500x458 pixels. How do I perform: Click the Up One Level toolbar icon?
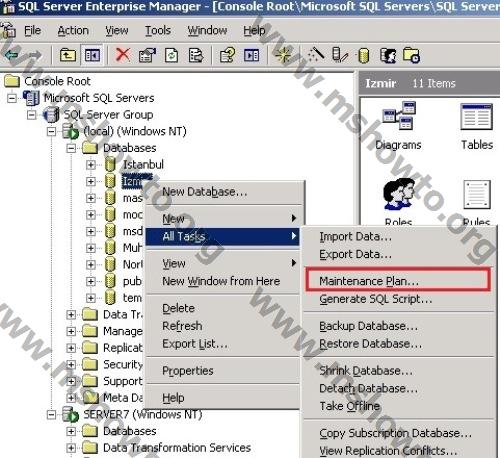point(68,55)
